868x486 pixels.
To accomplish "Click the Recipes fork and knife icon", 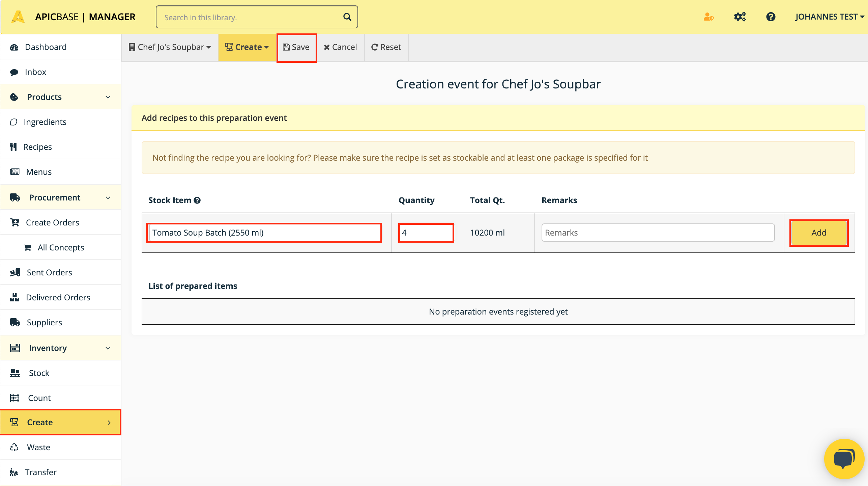I will tap(13, 147).
